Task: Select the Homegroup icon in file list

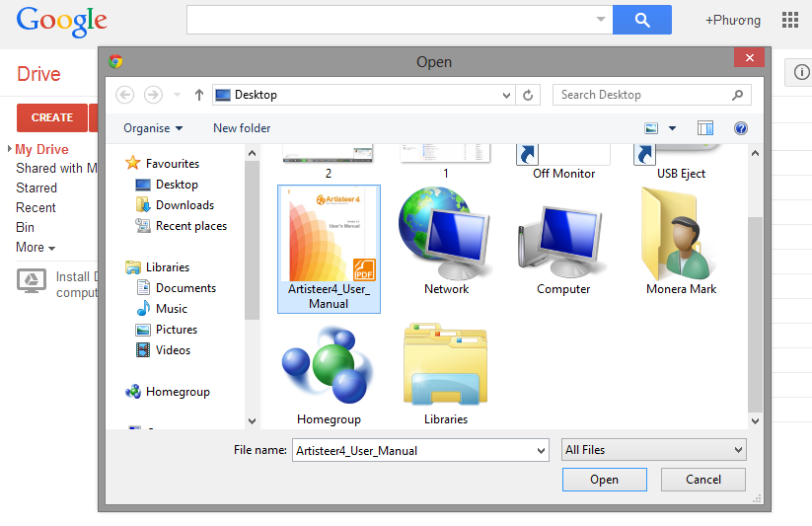Action: 329,375
